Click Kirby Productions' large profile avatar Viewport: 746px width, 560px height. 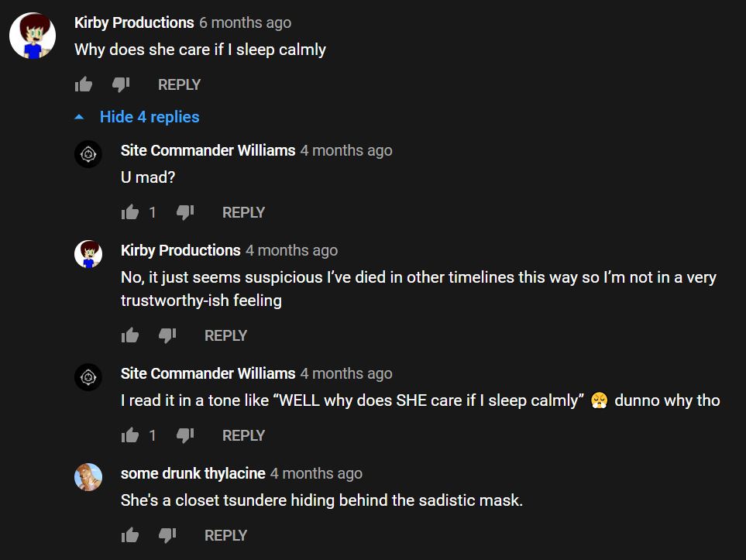click(33, 36)
